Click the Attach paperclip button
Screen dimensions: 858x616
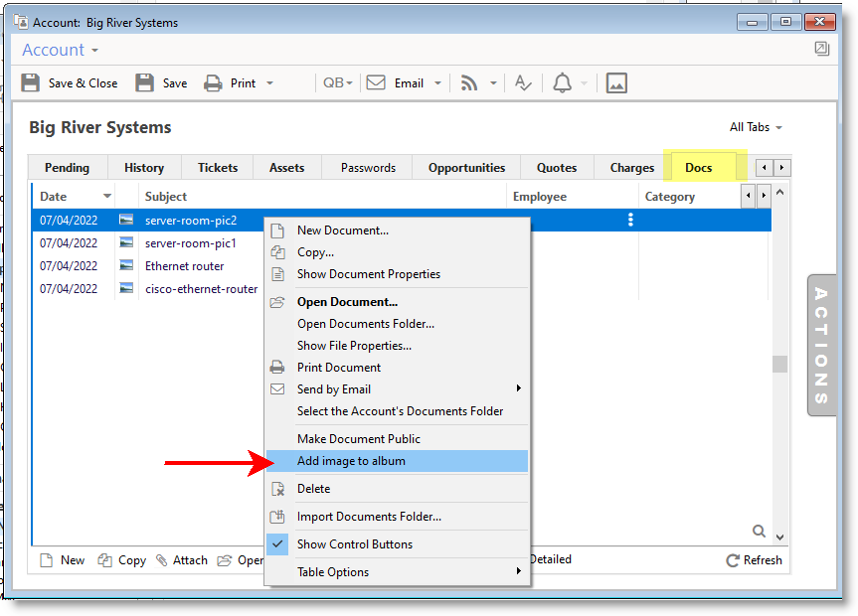point(182,560)
